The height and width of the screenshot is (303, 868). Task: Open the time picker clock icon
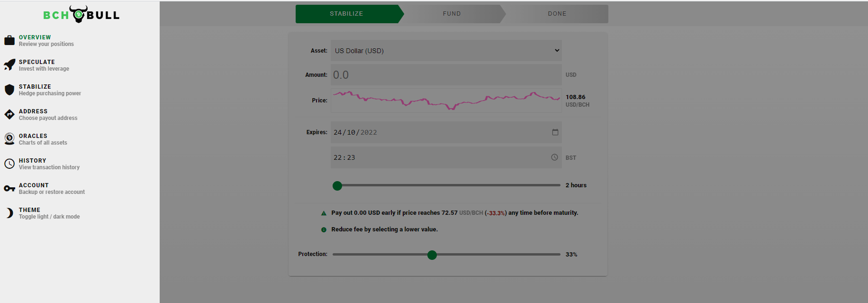pyautogui.click(x=554, y=157)
